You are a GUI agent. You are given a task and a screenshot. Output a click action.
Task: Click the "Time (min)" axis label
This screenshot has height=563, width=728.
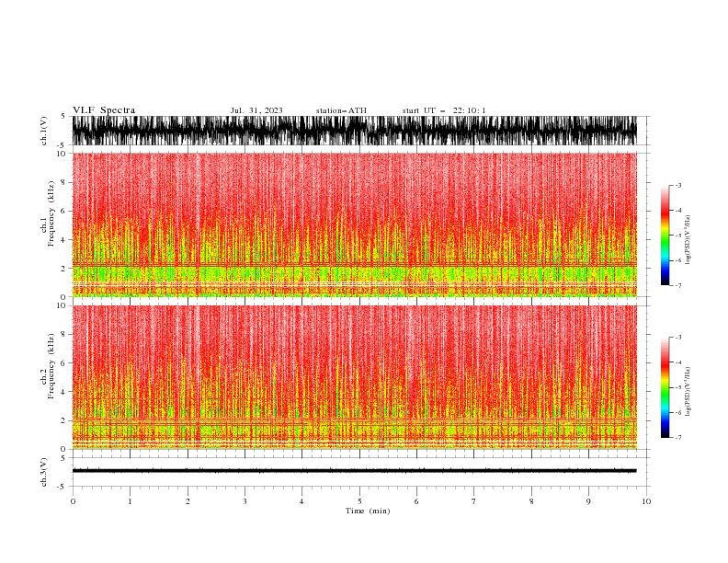coord(368,511)
